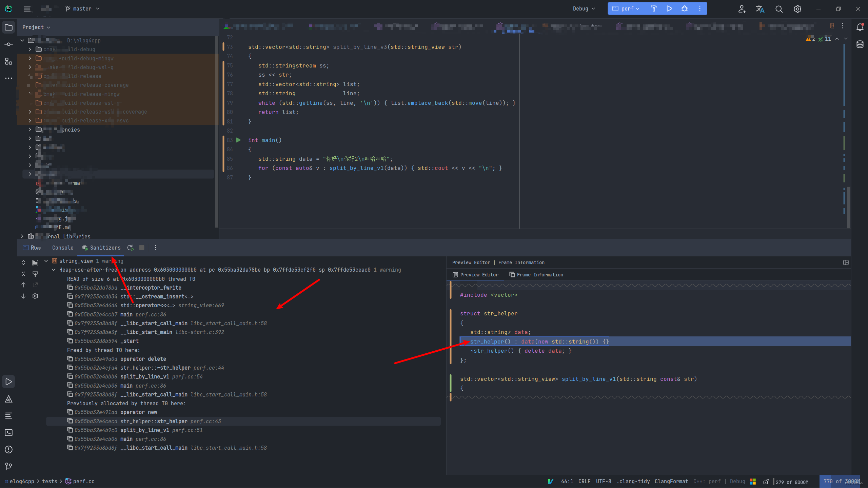Switch to the Frame Information tab

point(536,275)
